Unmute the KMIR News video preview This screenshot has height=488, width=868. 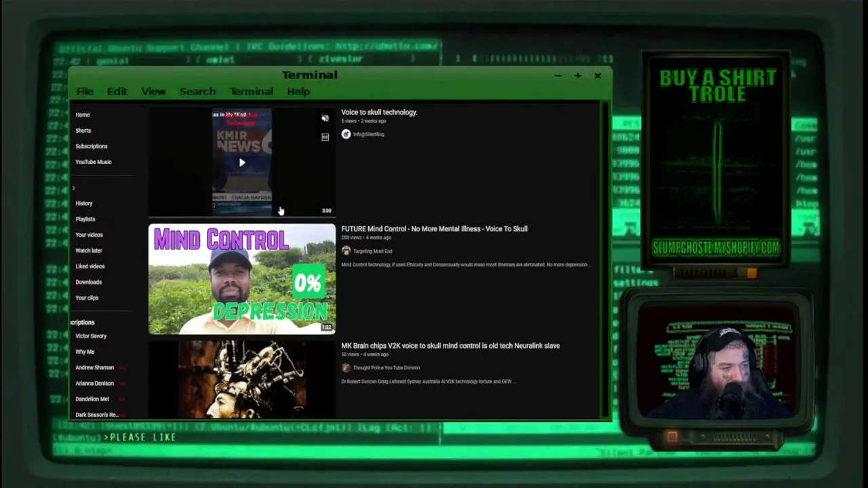click(x=325, y=119)
